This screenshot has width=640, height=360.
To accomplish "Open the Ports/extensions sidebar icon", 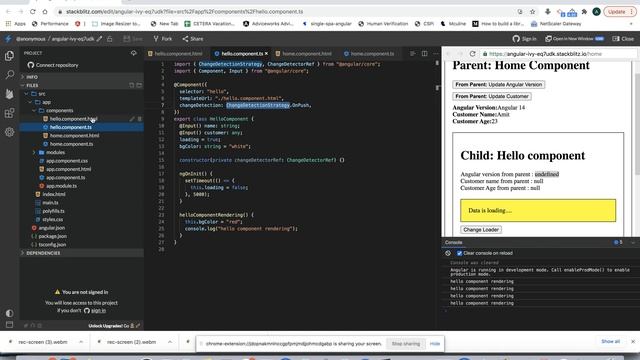I will click(x=9, y=113).
